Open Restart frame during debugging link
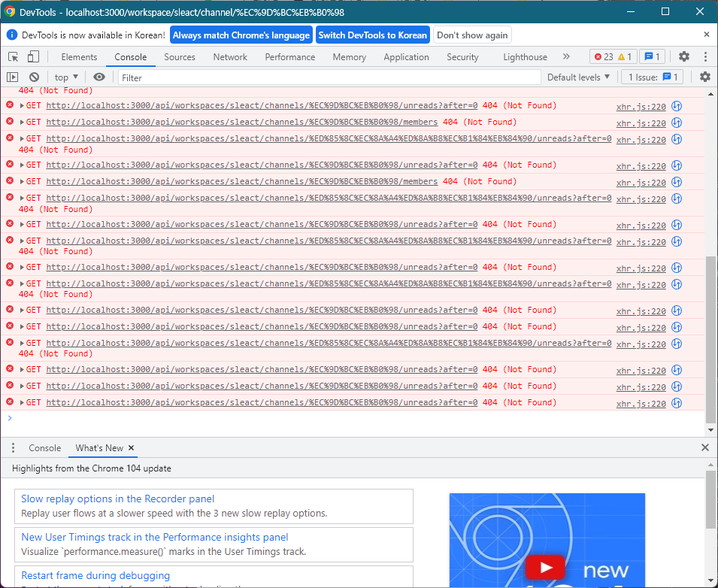 [x=95, y=576]
